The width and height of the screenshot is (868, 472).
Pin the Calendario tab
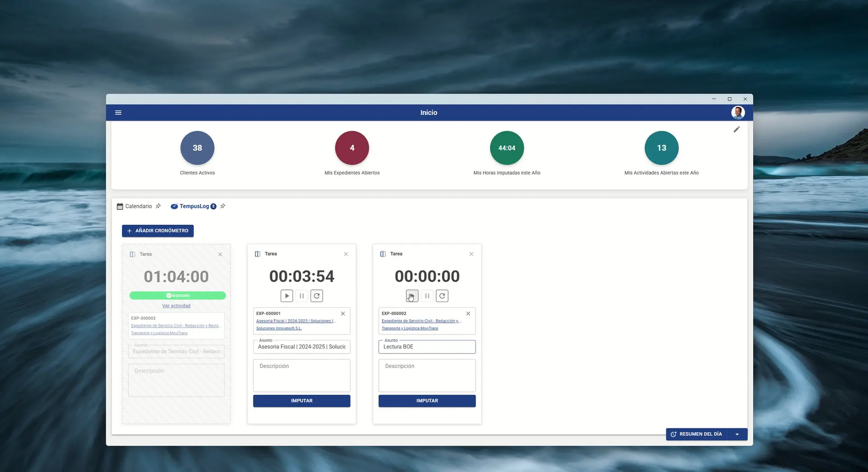point(158,206)
